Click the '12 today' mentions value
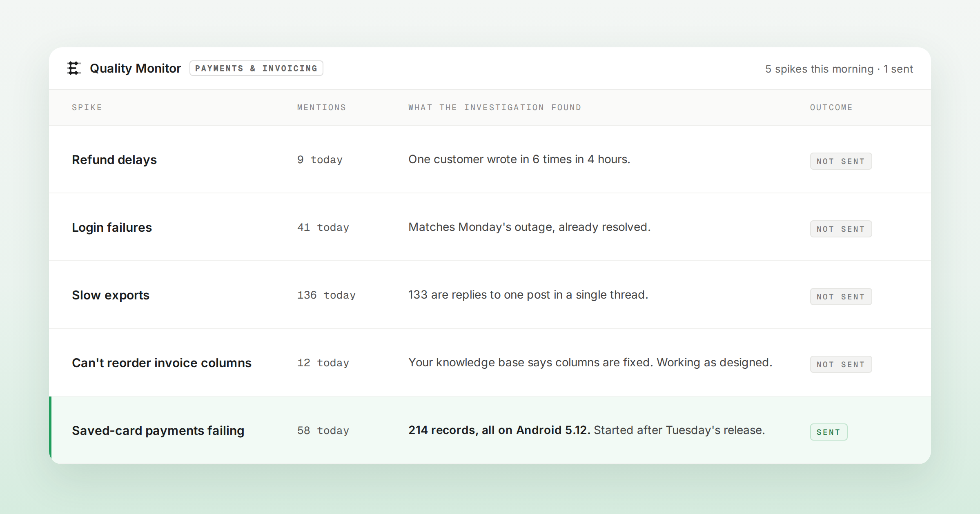The height and width of the screenshot is (514, 980). click(x=323, y=363)
